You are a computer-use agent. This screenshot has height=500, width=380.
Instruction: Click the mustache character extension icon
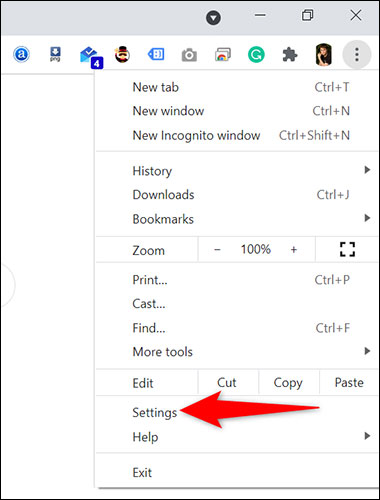point(122,55)
